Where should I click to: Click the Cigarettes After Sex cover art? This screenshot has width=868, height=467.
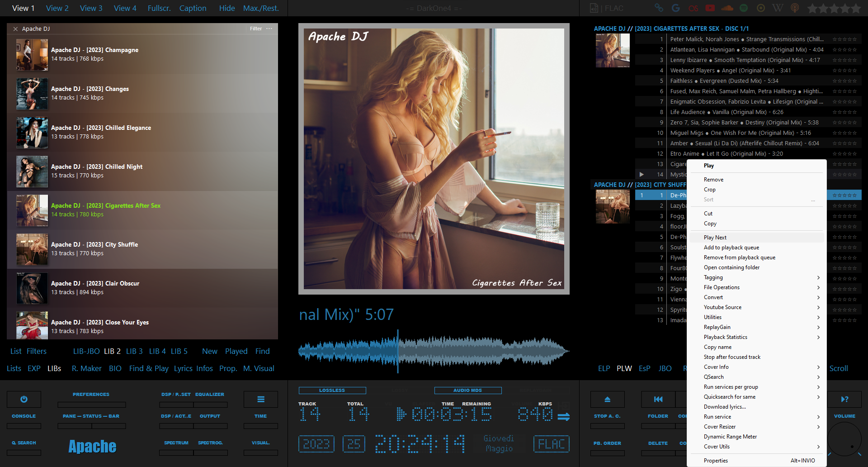click(x=434, y=159)
